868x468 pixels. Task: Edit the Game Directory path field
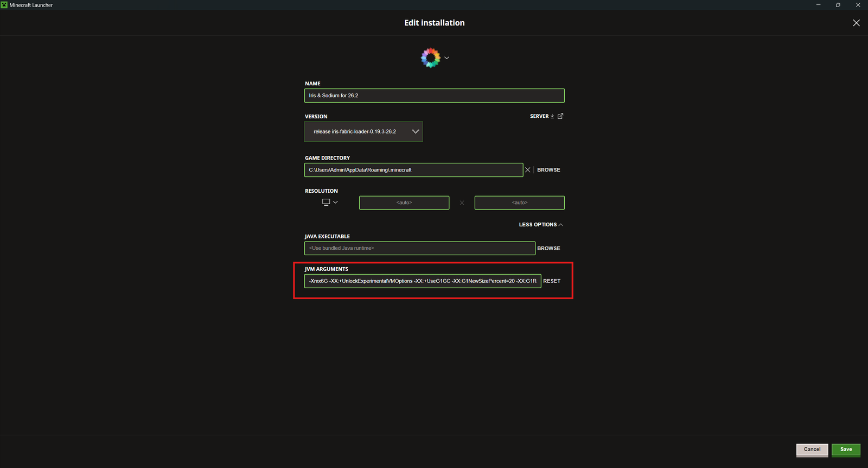coord(413,170)
